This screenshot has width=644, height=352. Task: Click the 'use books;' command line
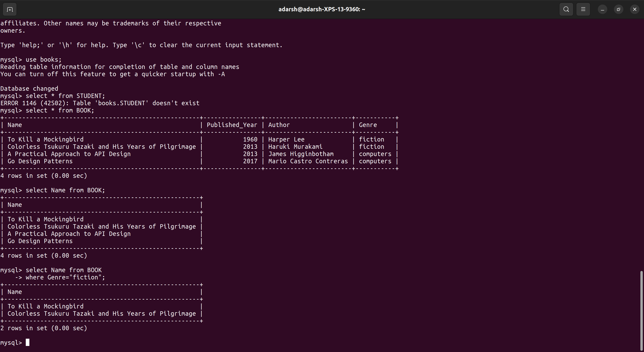pos(43,60)
